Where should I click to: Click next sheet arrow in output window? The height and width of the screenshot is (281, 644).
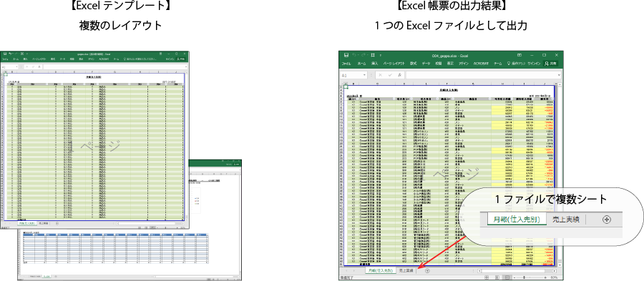[x=354, y=271]
